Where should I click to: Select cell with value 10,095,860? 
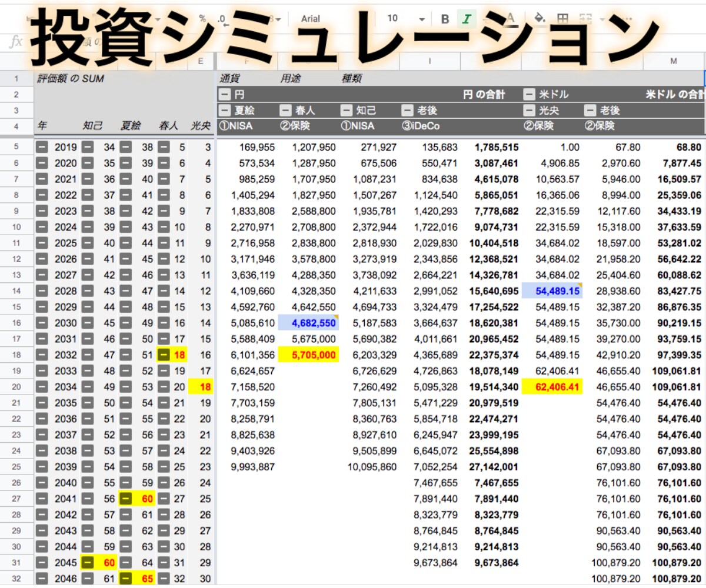coord(372,467)
